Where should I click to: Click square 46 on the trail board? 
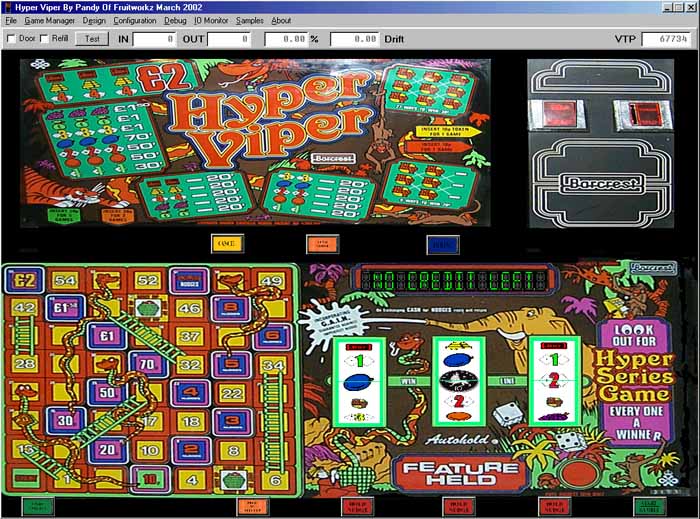point(189,309)
